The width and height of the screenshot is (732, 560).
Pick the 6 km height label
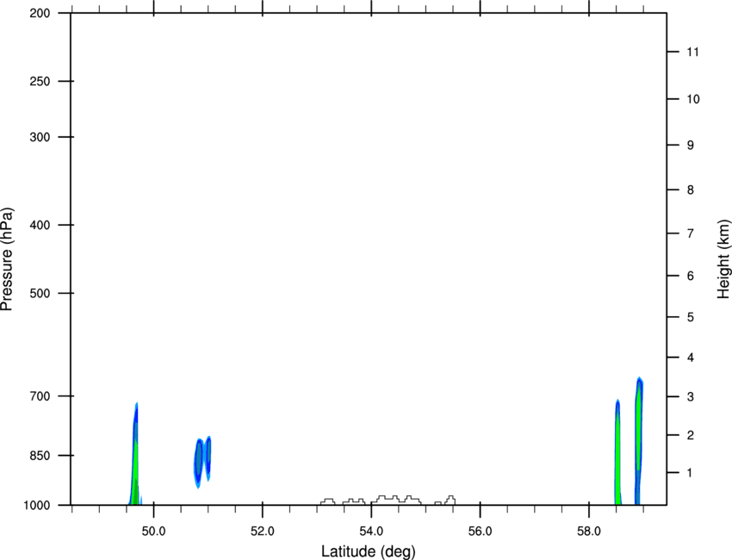pos(690,276)
